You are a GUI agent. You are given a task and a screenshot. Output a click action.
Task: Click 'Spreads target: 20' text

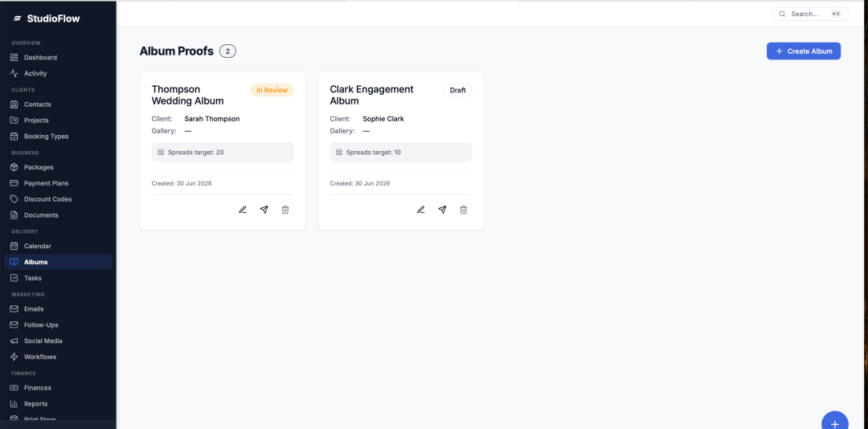196,152
